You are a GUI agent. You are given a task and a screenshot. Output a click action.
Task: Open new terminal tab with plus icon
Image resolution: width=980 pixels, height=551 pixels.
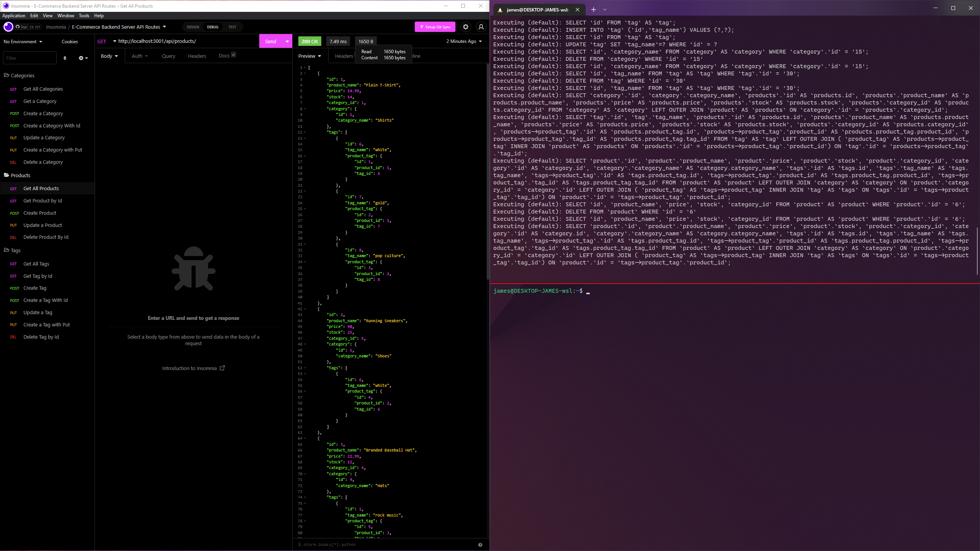[x=593, y=10]
